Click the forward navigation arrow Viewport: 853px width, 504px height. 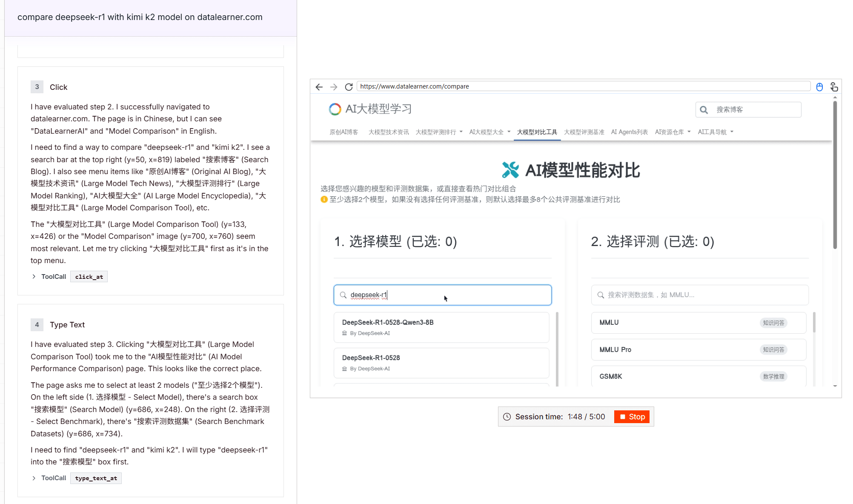334,86
